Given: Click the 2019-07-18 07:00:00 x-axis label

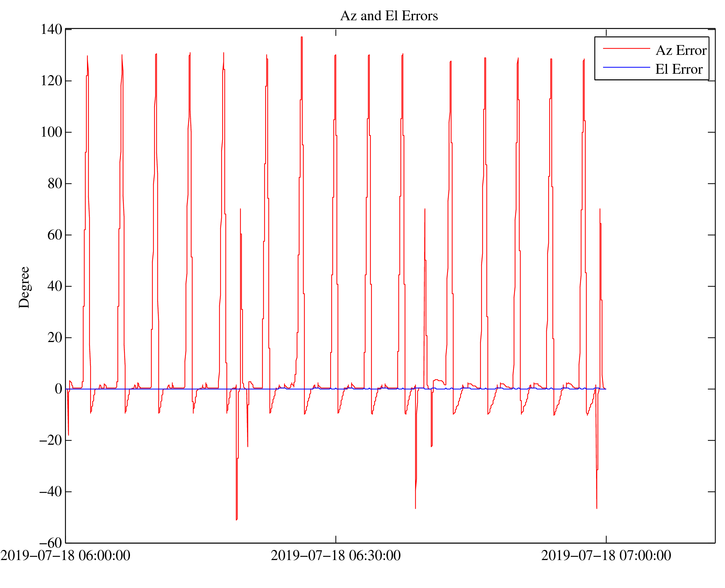Looking at the screenshot, I should [x=606, y=556].
